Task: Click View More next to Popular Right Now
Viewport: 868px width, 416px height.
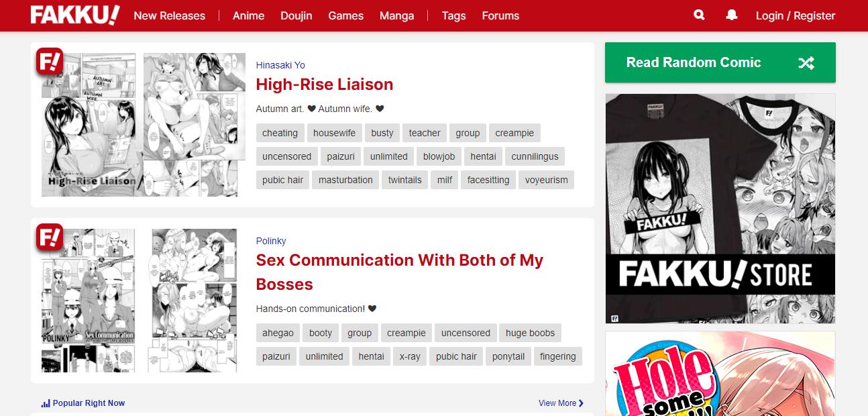Action: click(561, 403)
